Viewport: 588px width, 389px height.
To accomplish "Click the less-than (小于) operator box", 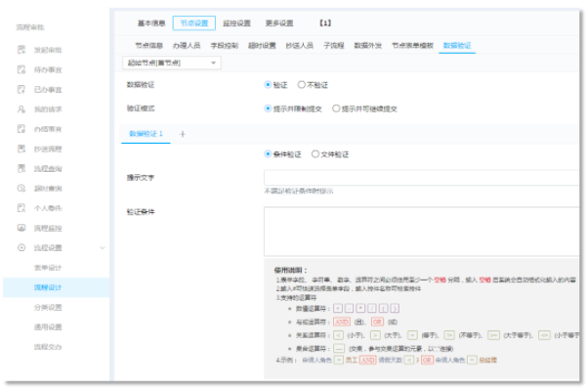I will [x=338, y=335].
